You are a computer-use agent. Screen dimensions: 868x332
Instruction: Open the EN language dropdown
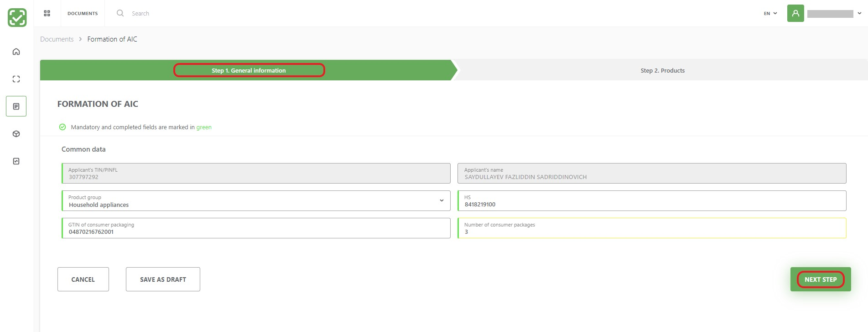click(x=770, y=13)
